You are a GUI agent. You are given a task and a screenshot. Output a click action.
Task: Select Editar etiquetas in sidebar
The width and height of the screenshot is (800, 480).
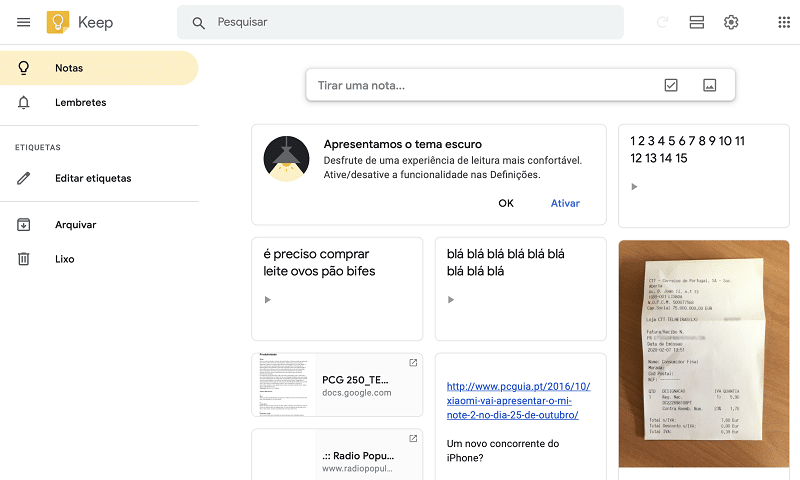point(93,179)
